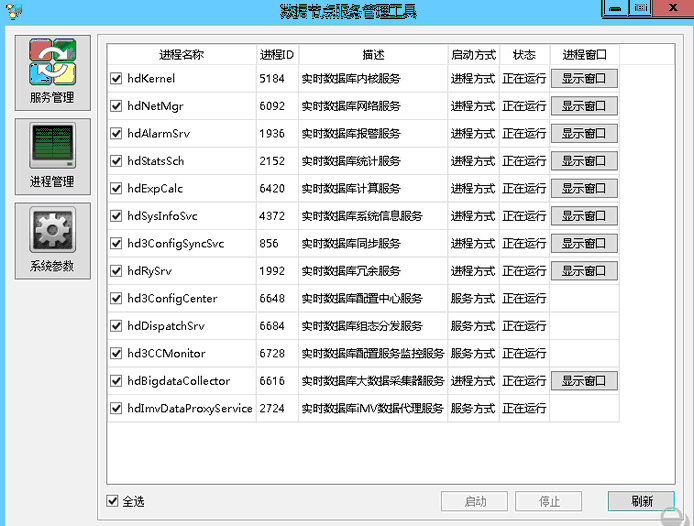Image resolution: width=694 pixels, height=526 pixels.
Task: Select process ID 6648 cell
Action: click(x=277, y=298)
